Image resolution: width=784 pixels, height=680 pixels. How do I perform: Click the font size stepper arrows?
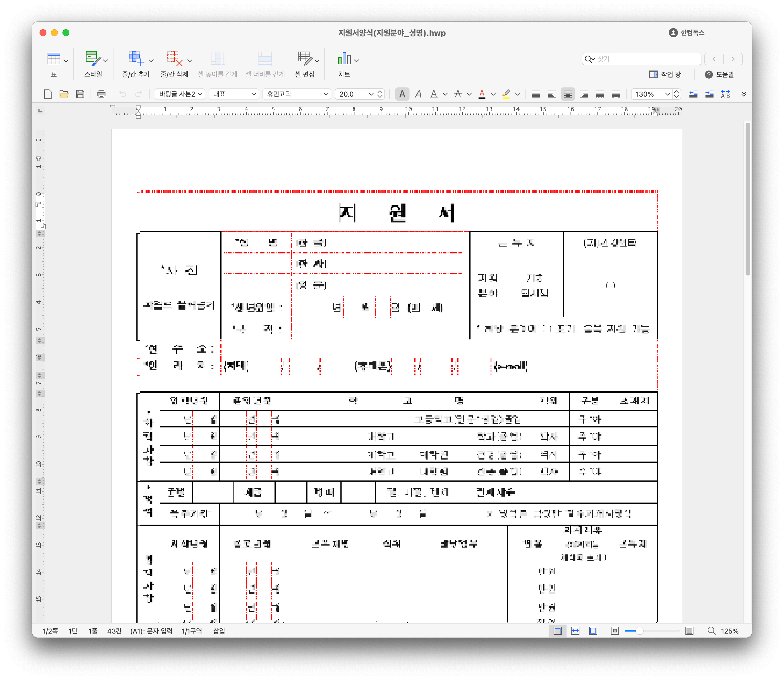coord(380,94)
